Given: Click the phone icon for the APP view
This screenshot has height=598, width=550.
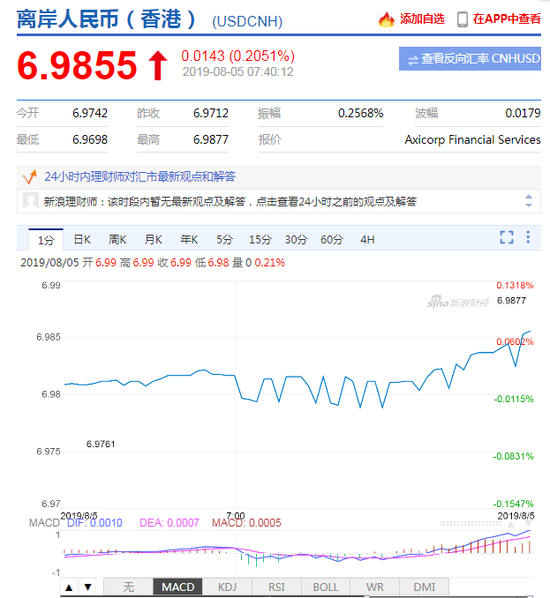Looking at the screenshot, I should pos(462,19).
